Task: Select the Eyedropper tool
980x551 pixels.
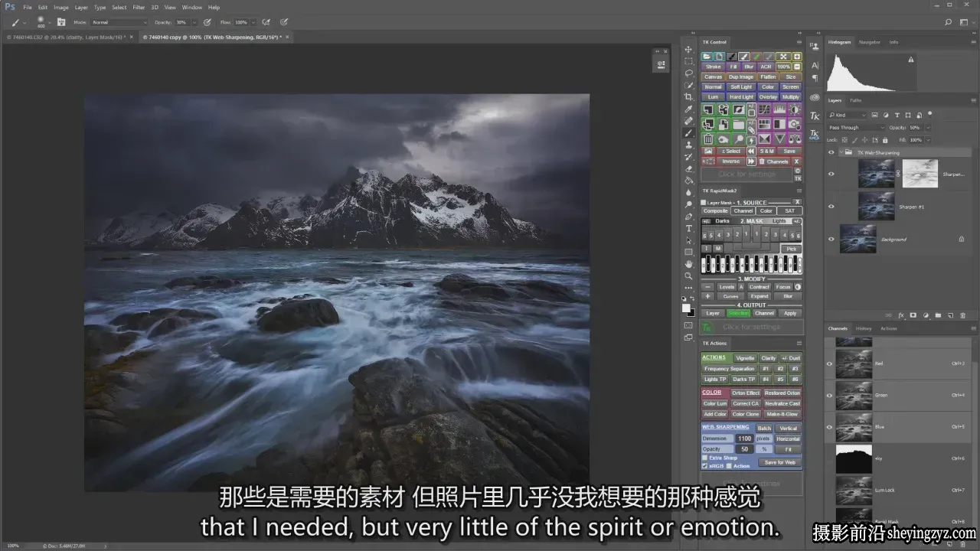Action: click(688, 109)
